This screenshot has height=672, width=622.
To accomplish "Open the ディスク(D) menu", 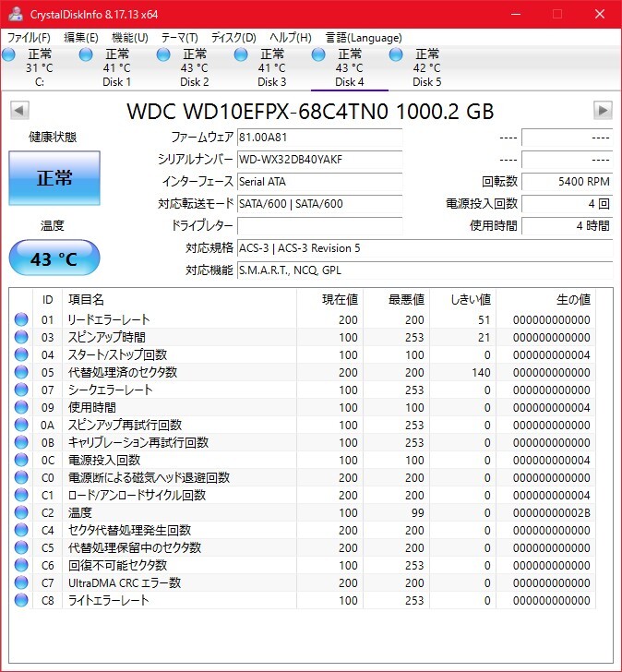I will pos(233,38).
